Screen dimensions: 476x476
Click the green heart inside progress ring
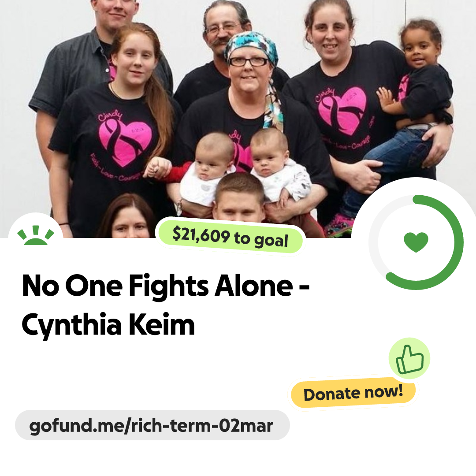tap(416, 242)
